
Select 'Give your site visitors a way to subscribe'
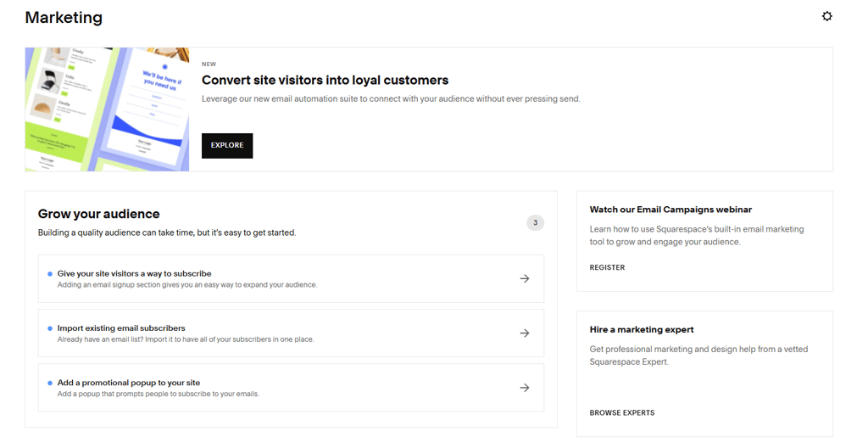pos(135,273)
